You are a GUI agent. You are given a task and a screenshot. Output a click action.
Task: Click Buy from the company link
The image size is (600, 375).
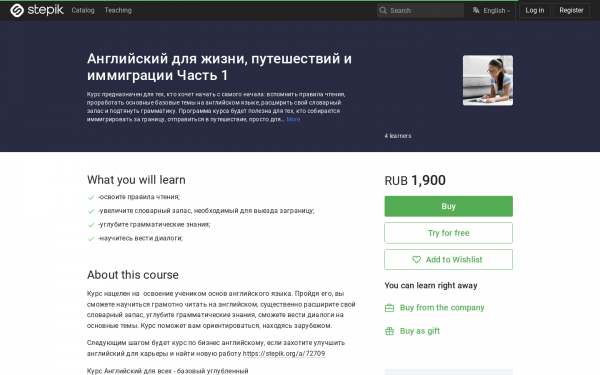(x=442, y=308)
